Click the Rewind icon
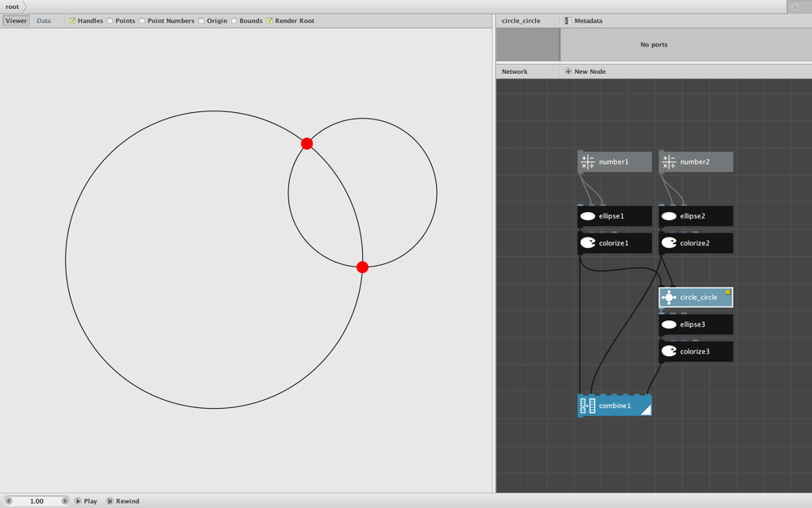Image resolution: width=812 pixels, height=508 pixels. pyautogui.click(x=110, y=501)
